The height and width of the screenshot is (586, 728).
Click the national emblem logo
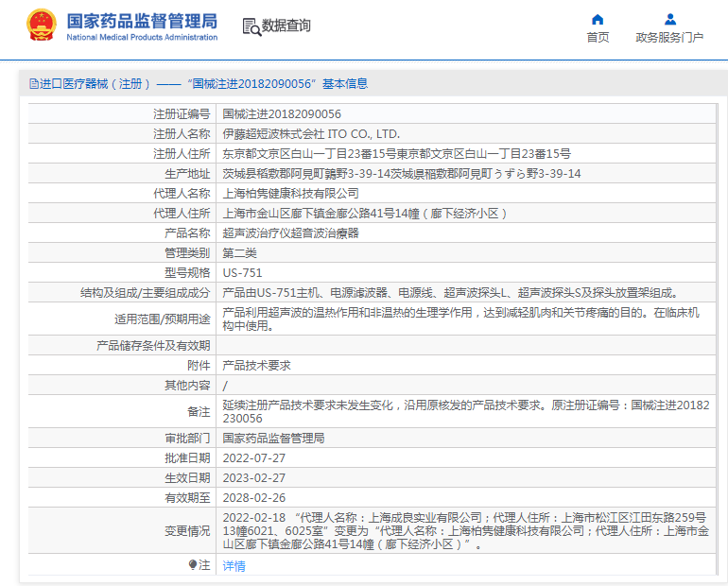[41, 26]
